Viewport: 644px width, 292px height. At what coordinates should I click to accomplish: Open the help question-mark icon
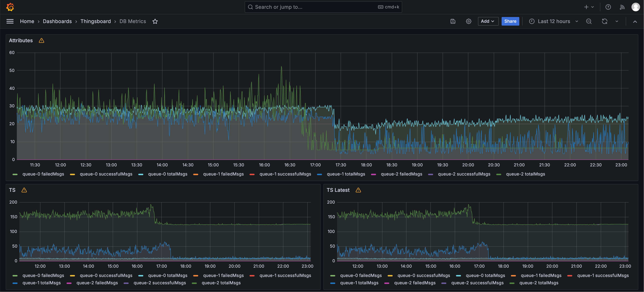(x=608, y=7)
